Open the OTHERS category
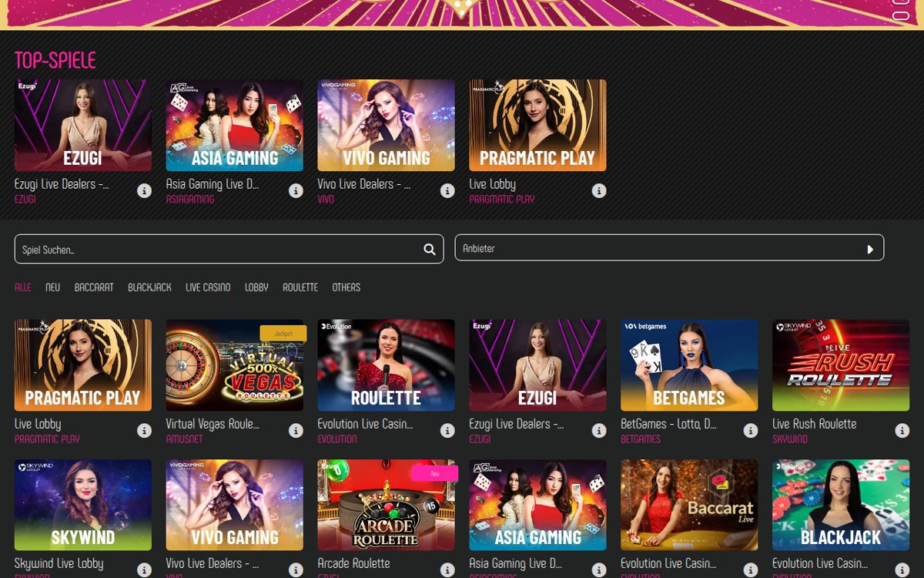The height and width of the screenshot is (578, 924). pos(346,287)
